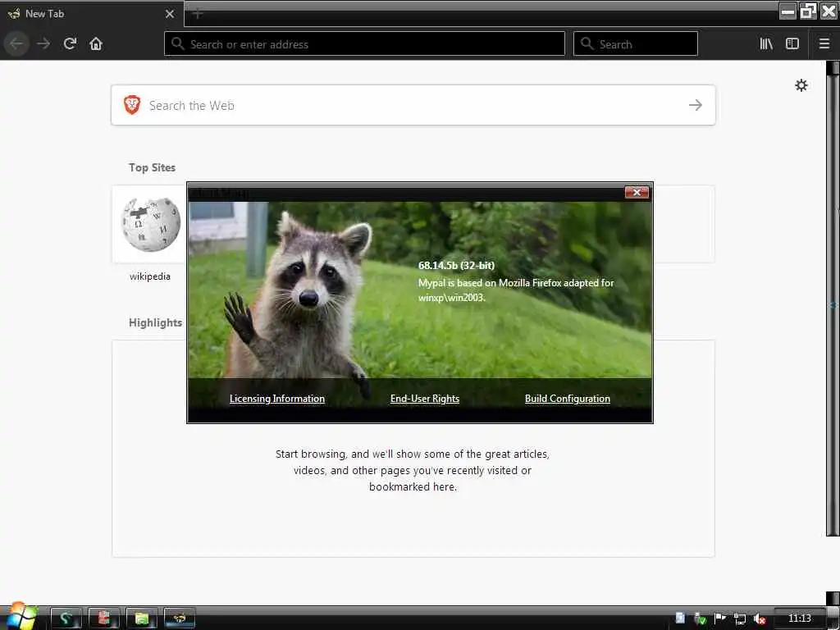Click the Action Center flag tray icon
Image resolution: width=840 pixels, height=630 pixels.
720,619
